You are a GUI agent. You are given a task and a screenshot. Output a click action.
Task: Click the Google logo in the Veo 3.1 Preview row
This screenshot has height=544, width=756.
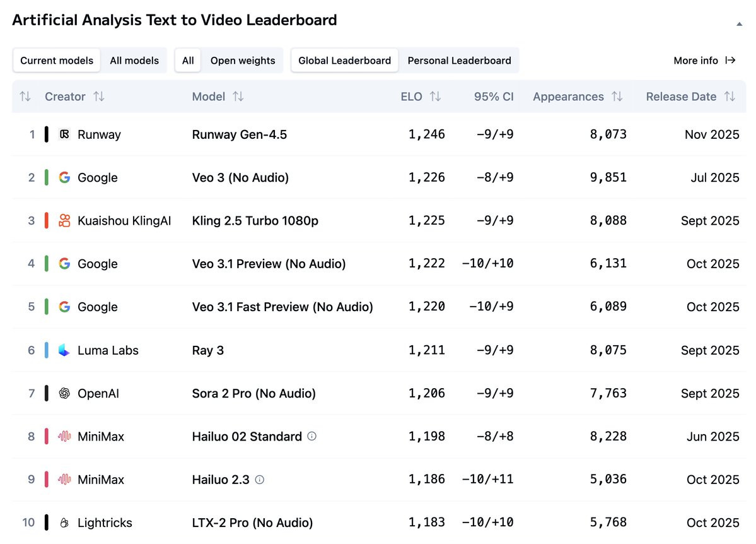64,264
